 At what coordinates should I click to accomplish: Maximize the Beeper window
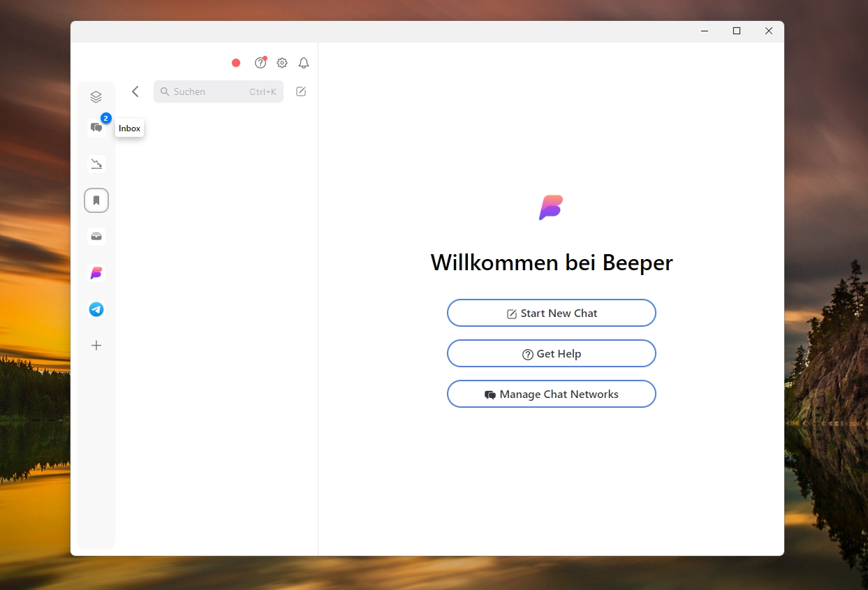(737, 31)
